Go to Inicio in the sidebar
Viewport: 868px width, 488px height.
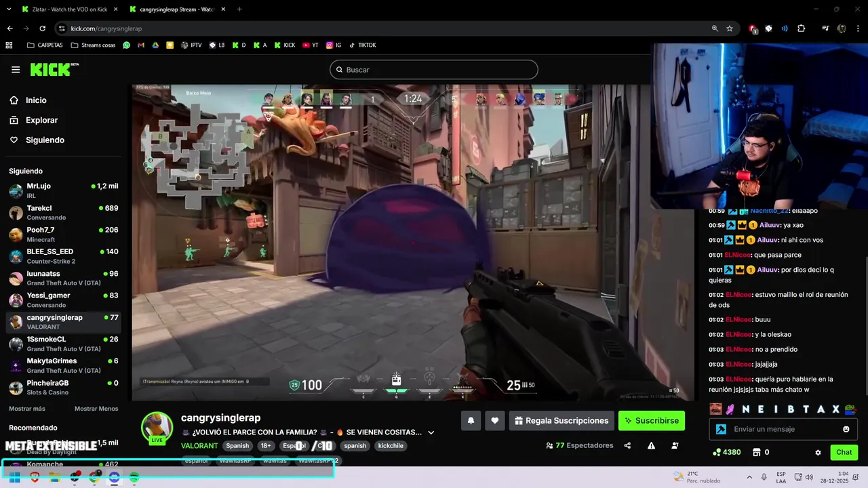click(x=36, y=100)
